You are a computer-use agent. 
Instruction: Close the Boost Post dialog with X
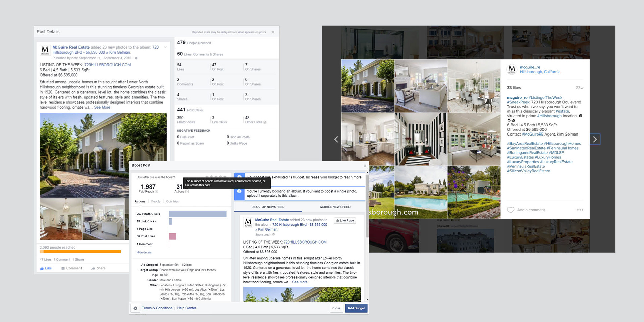365,166
